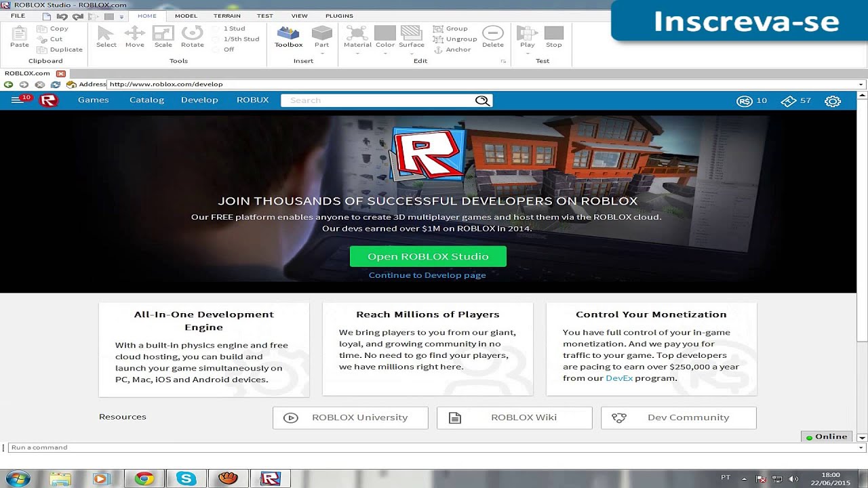868x488 pixels.
Task: Click the Undo quick-access arrow
Action: (x=62, y=16)
